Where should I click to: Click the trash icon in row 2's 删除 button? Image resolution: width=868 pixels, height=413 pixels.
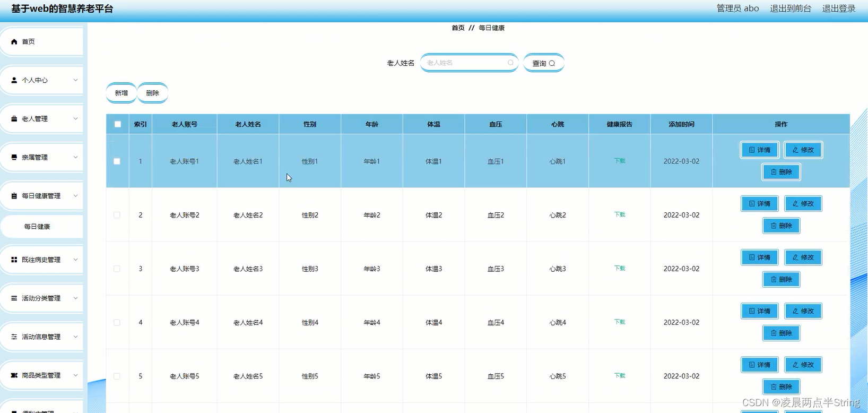[774, 226]
